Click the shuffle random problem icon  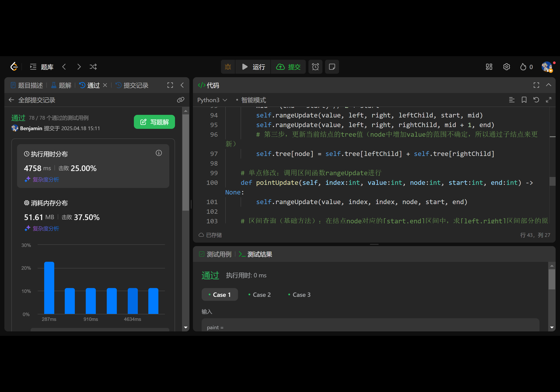click(93, 67)
